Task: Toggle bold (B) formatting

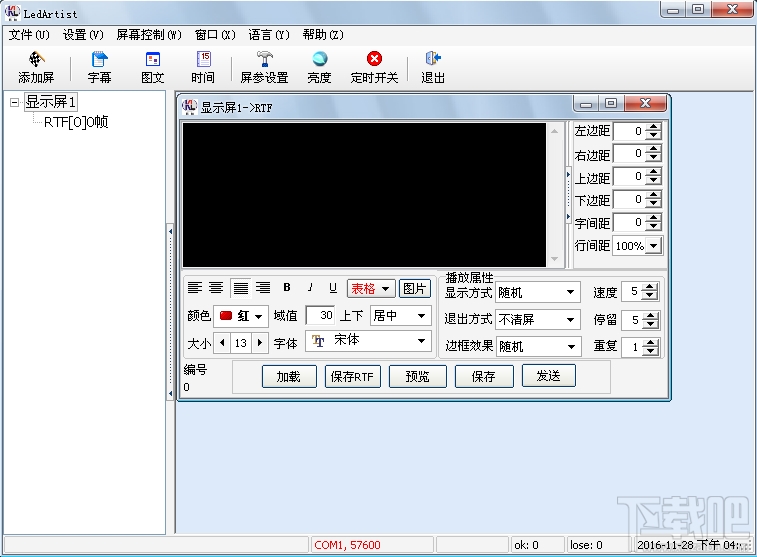Action: tap(287, 288)
